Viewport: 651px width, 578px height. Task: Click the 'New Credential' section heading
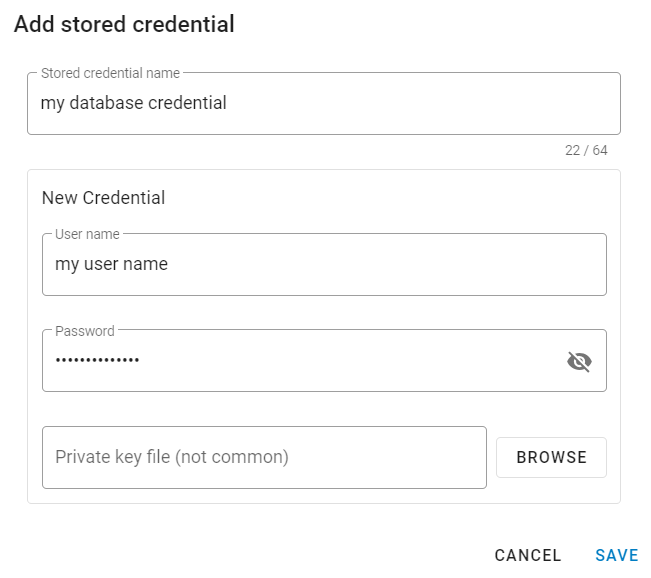[x=103, y=198]
